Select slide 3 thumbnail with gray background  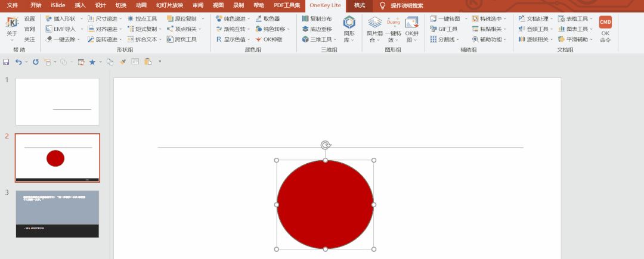pyautogui.click(x=57, y=214)
